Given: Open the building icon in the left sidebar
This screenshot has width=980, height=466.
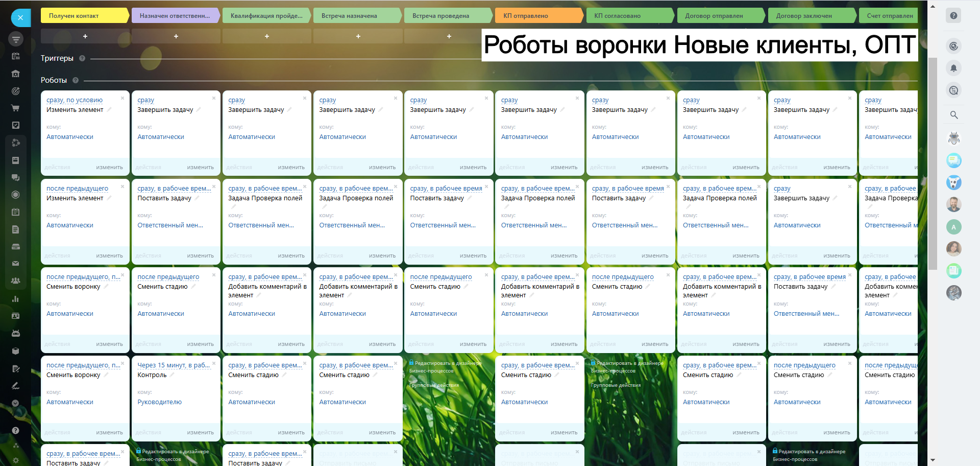Looking at the screenshot, I should [15, 74].
